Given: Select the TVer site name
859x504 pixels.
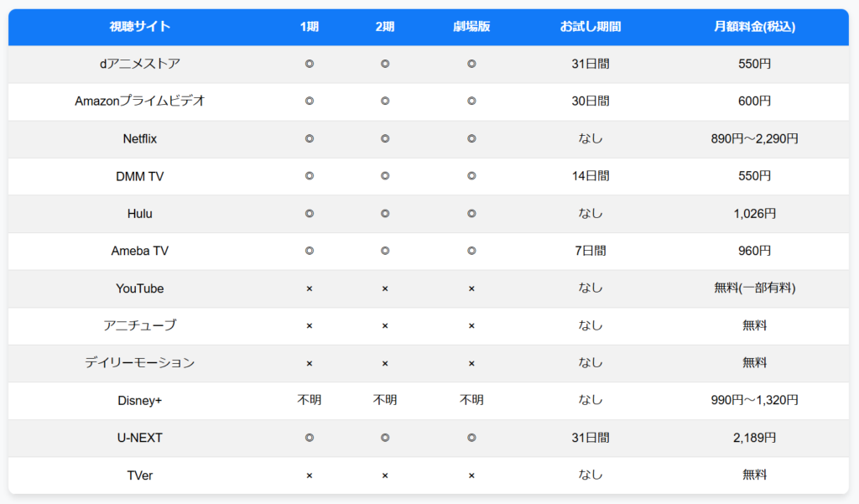Looking at the screenshot, I should (x=140, y=475).
